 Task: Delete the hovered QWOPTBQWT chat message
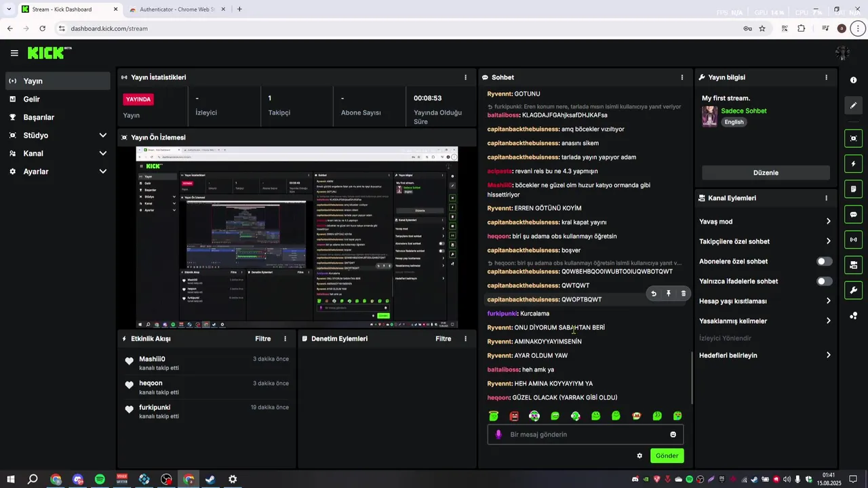[x=684, y=293]
